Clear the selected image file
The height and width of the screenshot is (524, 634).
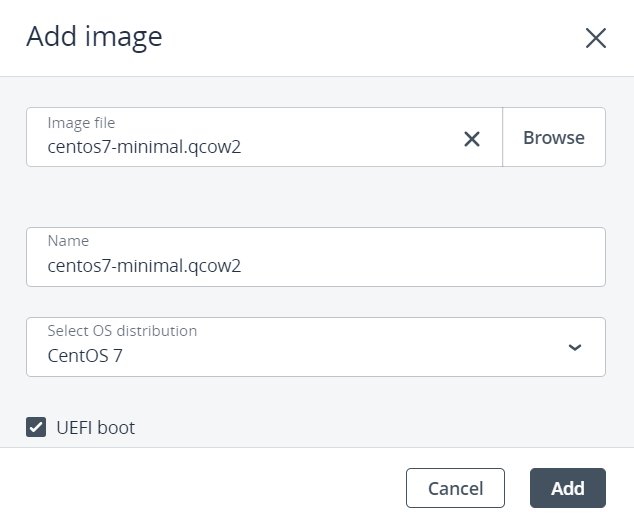point(472,139)
